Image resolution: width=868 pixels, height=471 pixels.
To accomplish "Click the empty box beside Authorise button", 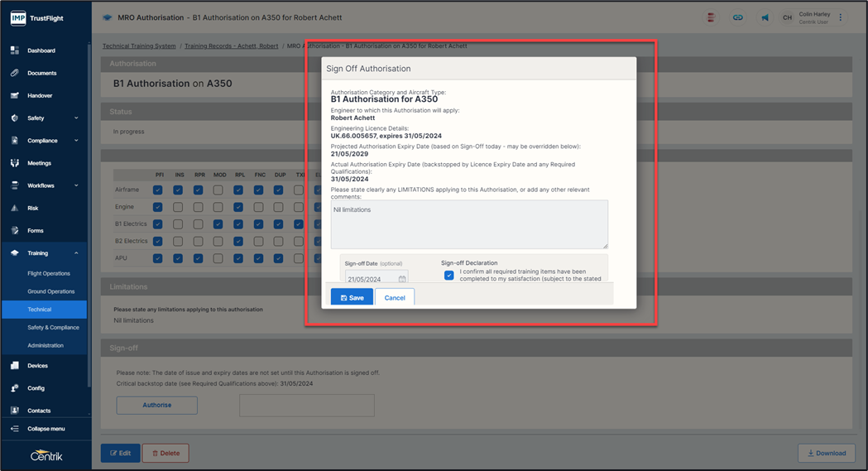I will (x=307, y=405).
